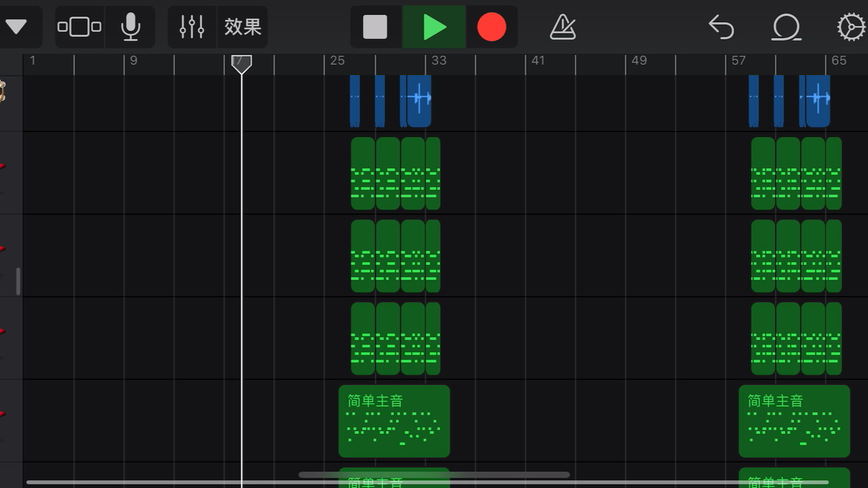868x488 pixels.
Task: Select second-track green region near bar 57
Action: (763, 173)
